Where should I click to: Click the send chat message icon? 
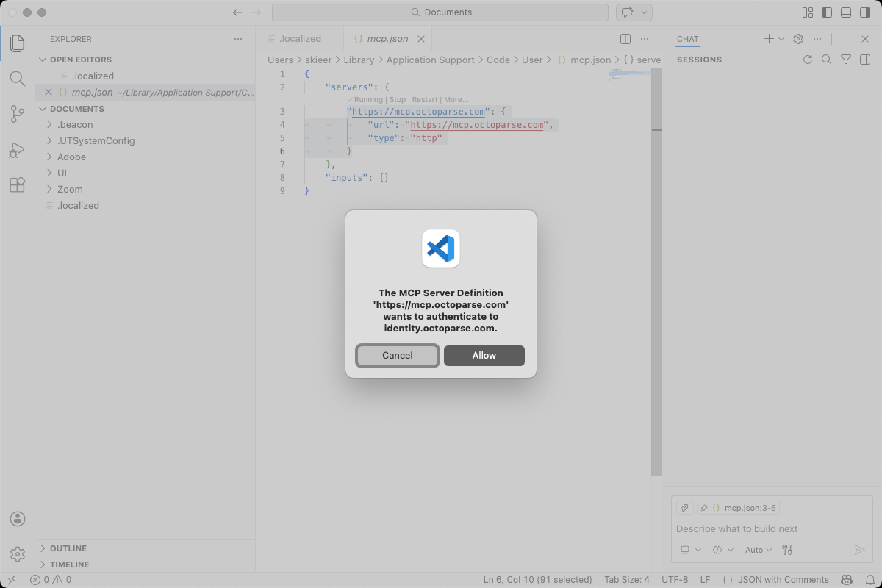(859, 550)
